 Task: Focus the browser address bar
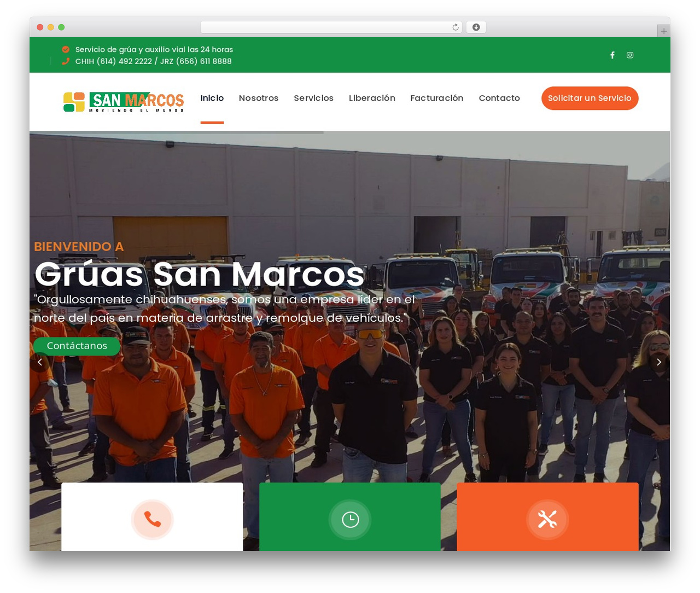(x=331, y=27)
